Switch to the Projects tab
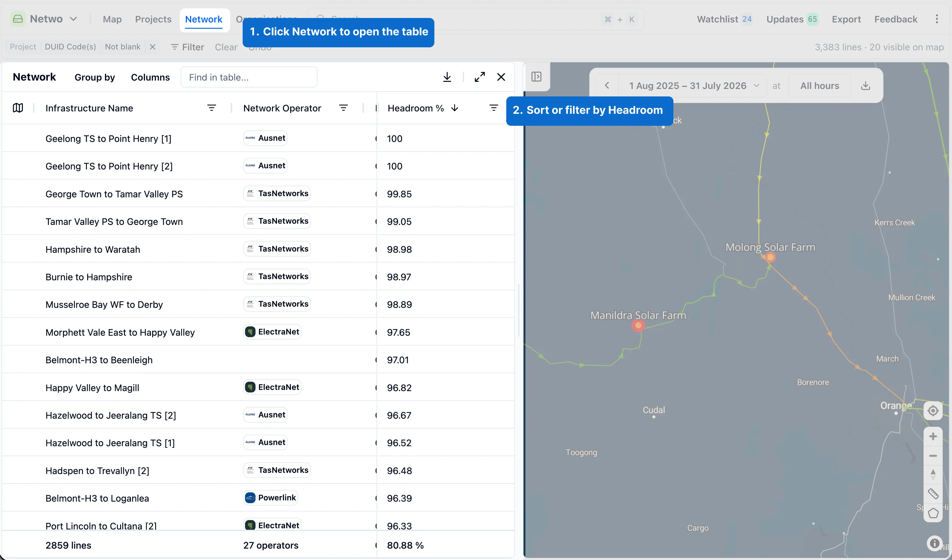Image resolution: width=952 pixels, height=560 pixels. tap(153, 19)
